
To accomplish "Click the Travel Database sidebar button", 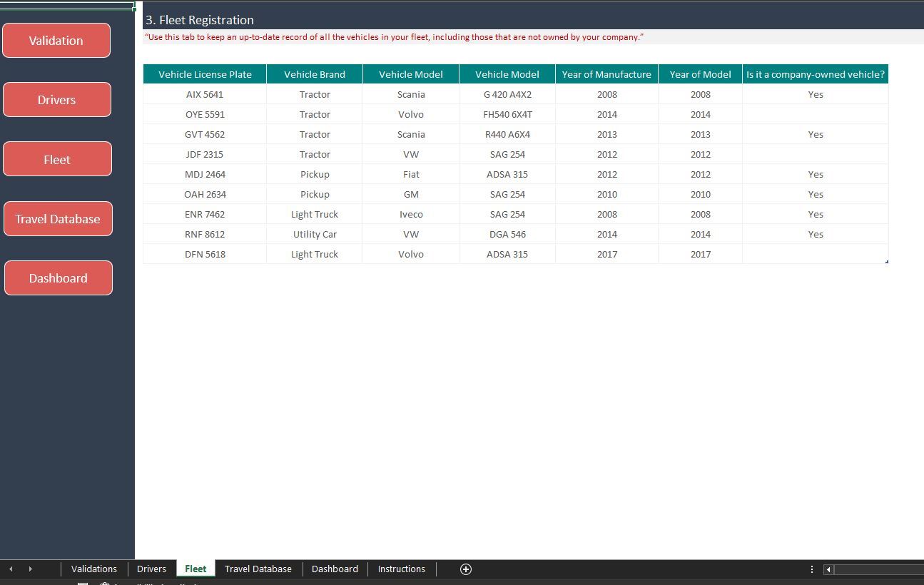I will (58, 218).
